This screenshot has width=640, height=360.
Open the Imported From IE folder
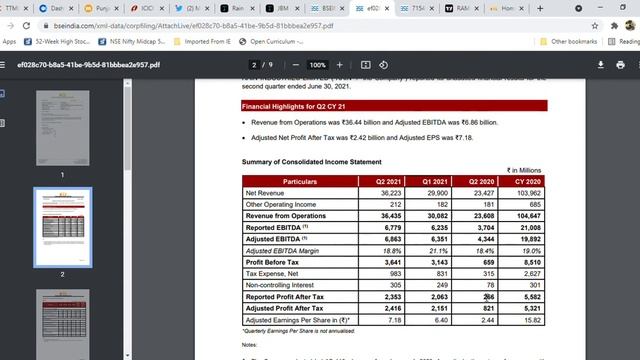(x=202, y=42)
